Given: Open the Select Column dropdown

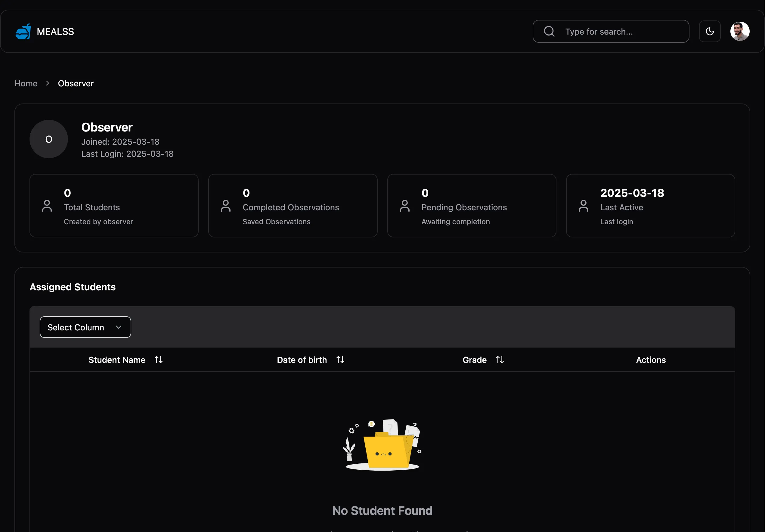Looking at the screenshot, I should point(85,327).
